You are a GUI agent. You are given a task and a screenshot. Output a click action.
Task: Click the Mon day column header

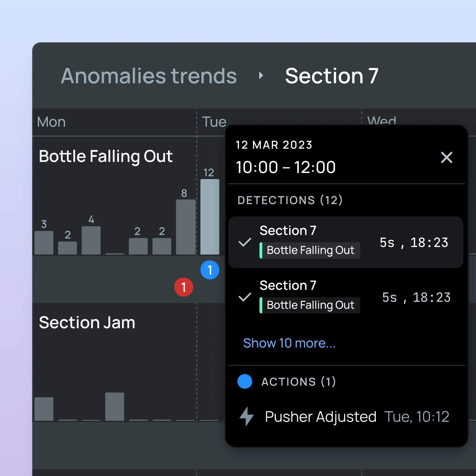click(51, 122)
